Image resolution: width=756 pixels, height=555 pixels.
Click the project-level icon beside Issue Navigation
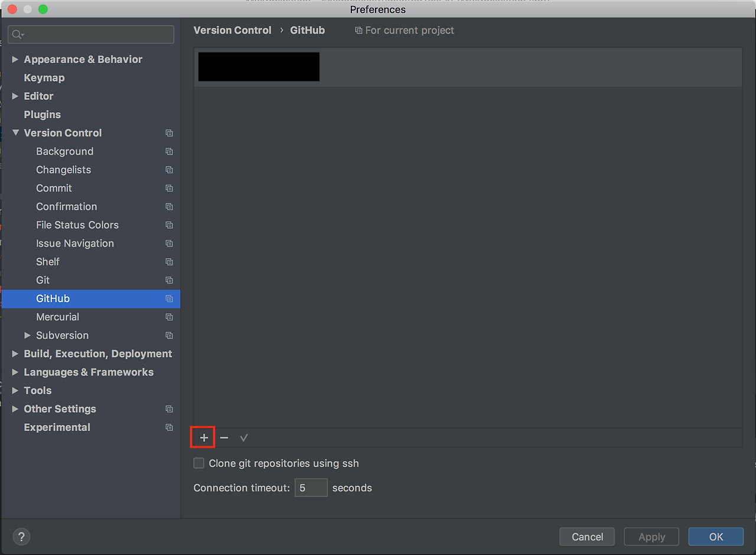(x=170, y=243)
